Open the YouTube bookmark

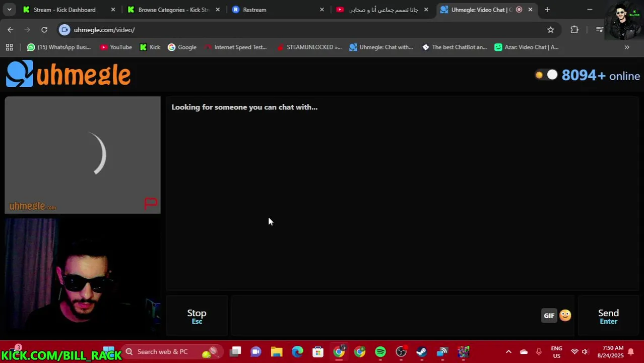tap(116, 47)
